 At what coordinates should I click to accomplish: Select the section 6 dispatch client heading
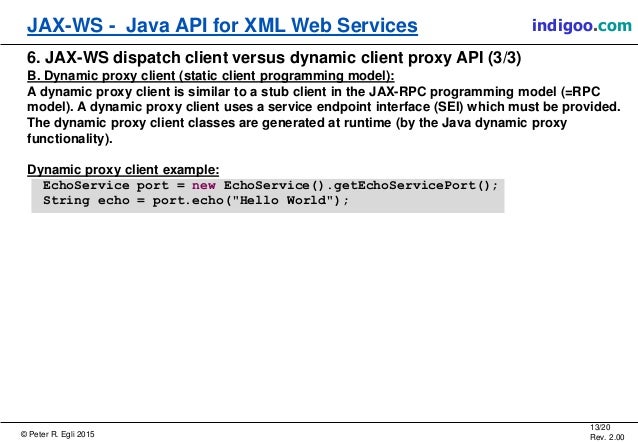coord(274,57)
